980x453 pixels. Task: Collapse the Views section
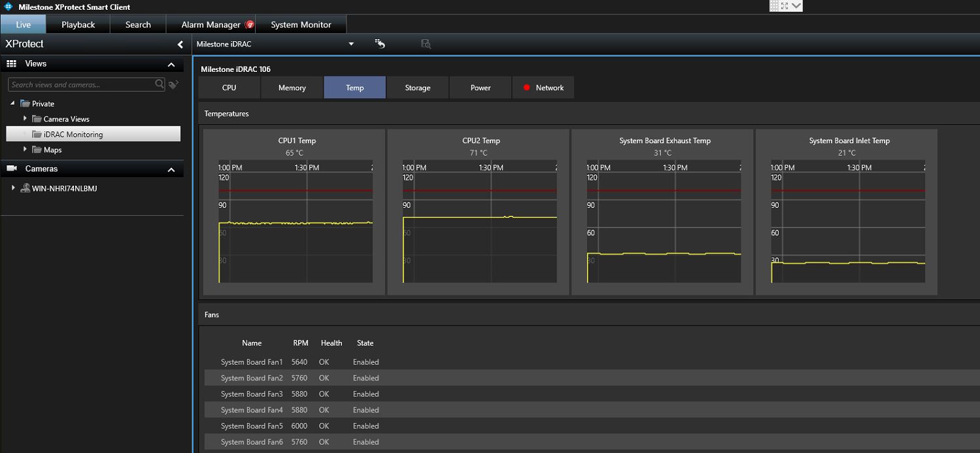point(171,64)
